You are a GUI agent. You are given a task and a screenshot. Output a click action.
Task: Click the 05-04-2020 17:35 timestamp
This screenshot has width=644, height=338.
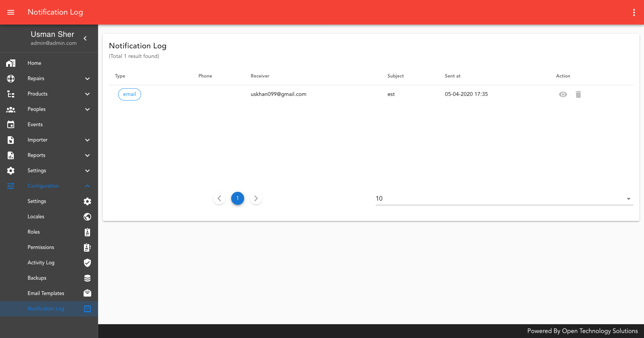coord(466,94)
